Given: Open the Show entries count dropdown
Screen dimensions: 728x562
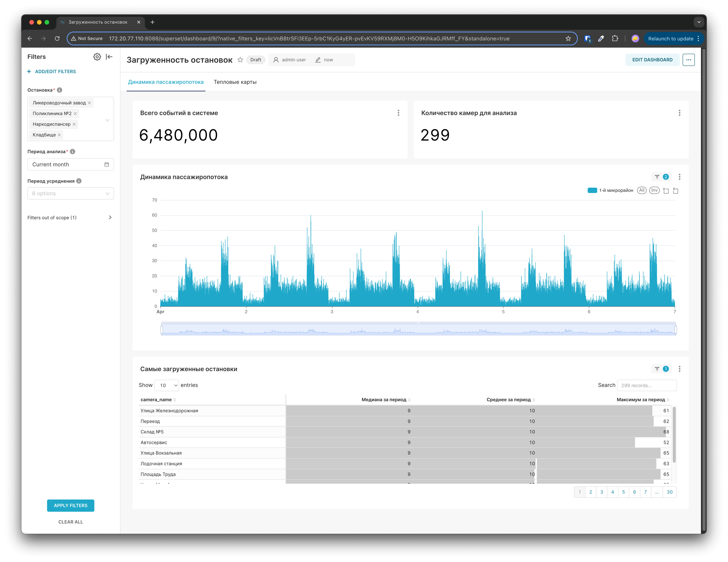Looking at the screenshot, I should (166, 385).
